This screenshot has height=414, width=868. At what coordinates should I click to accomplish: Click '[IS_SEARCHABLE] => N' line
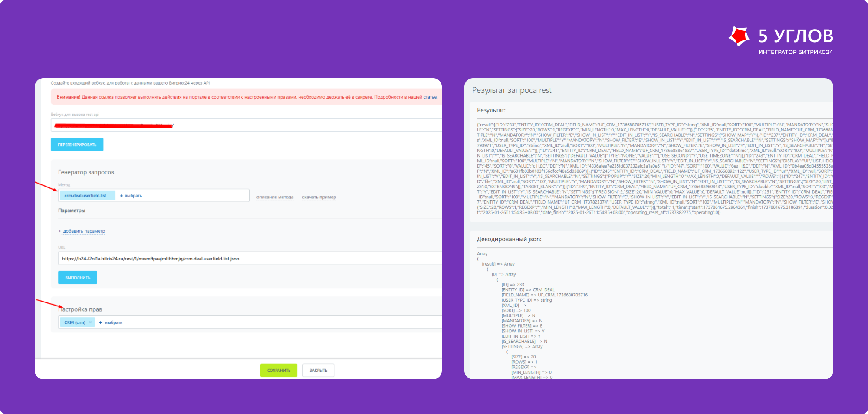click(x=525, y=342)
